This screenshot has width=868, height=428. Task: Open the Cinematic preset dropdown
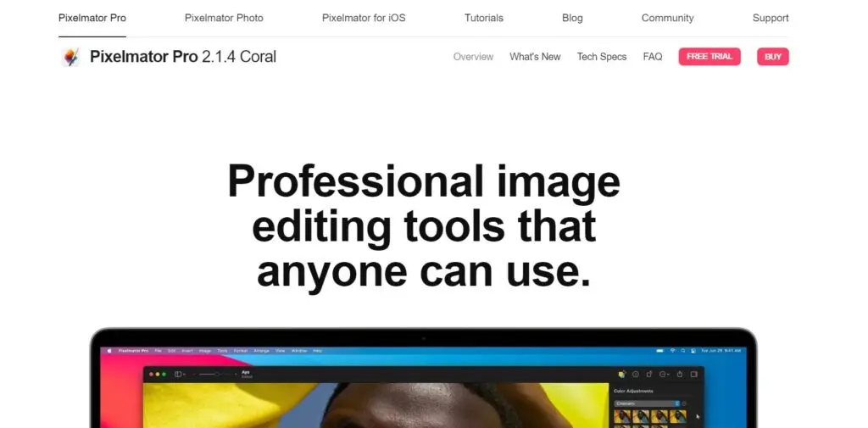click(648, 403)
